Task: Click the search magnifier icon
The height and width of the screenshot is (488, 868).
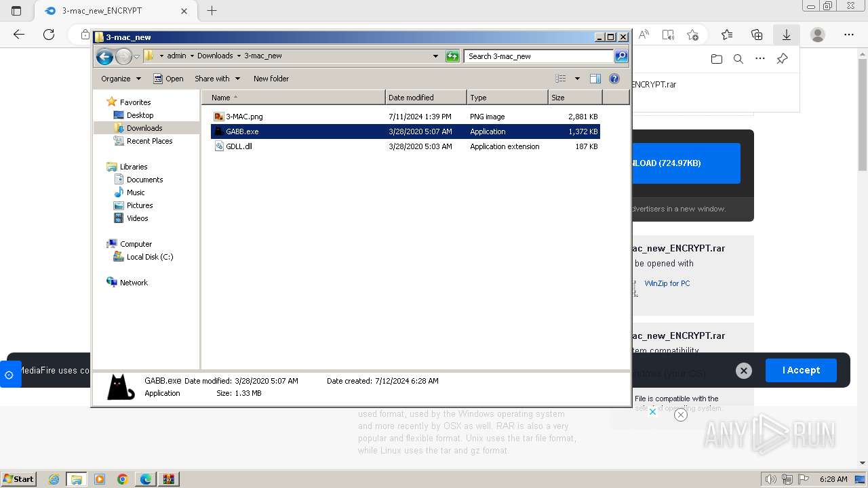Action: point(621,56)
